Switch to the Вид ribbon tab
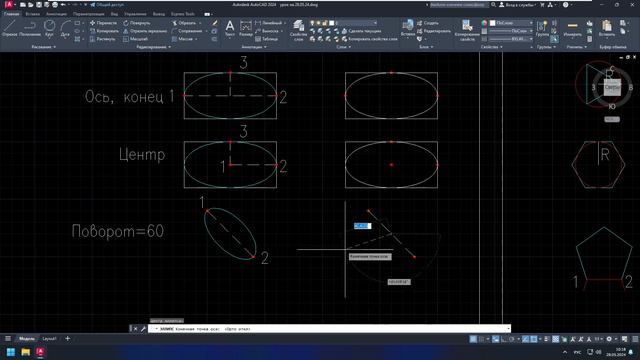Screen dimensions: 640x360 tap(114, 14)
